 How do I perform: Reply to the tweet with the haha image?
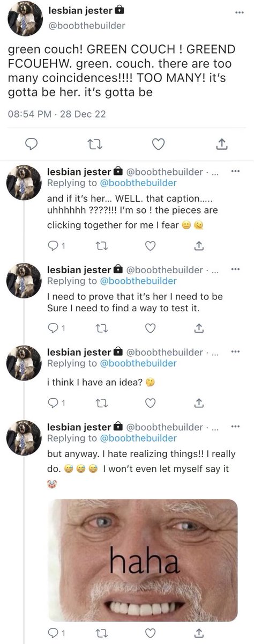click(56, 633)
